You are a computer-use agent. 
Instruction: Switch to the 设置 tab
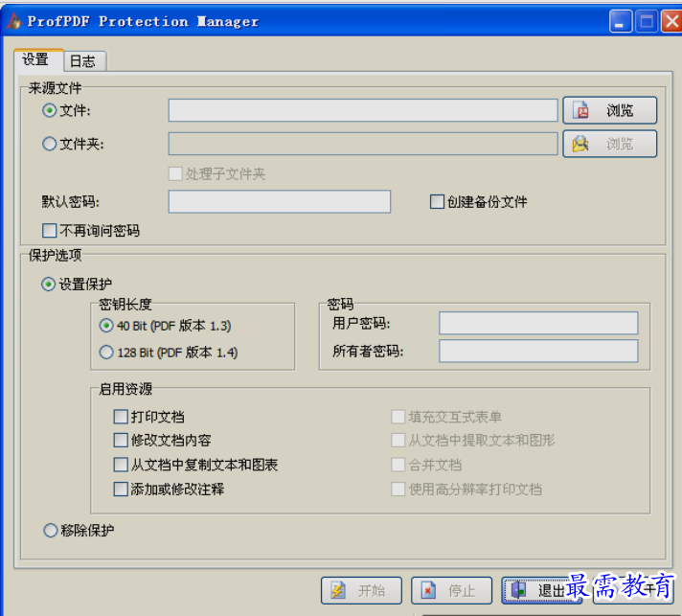coord(38,59)
